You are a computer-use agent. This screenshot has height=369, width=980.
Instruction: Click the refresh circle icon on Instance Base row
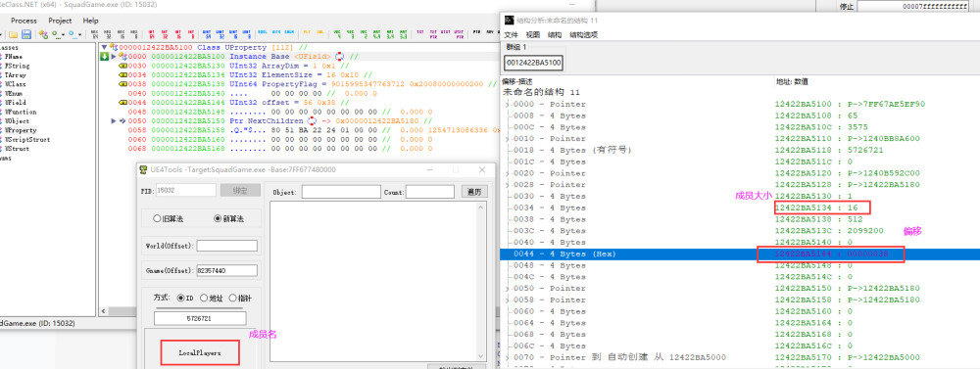point(339,56)
